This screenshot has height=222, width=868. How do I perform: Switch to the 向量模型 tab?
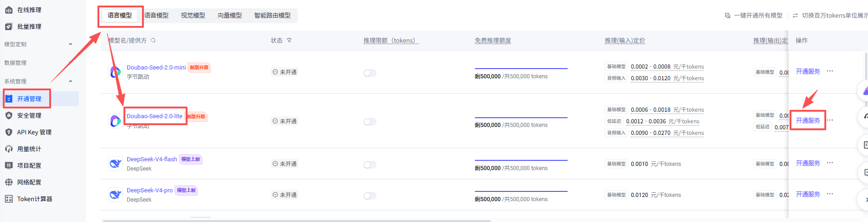pos(230,15)
